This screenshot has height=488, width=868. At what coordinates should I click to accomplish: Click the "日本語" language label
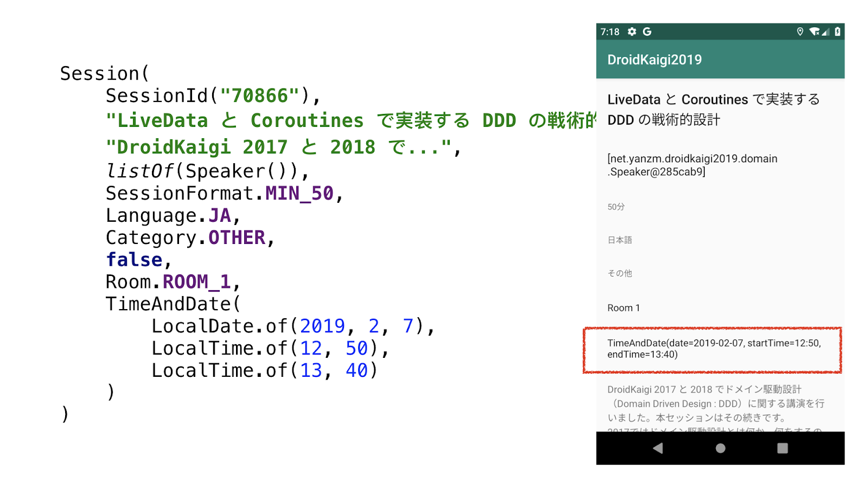coord(620,240)
